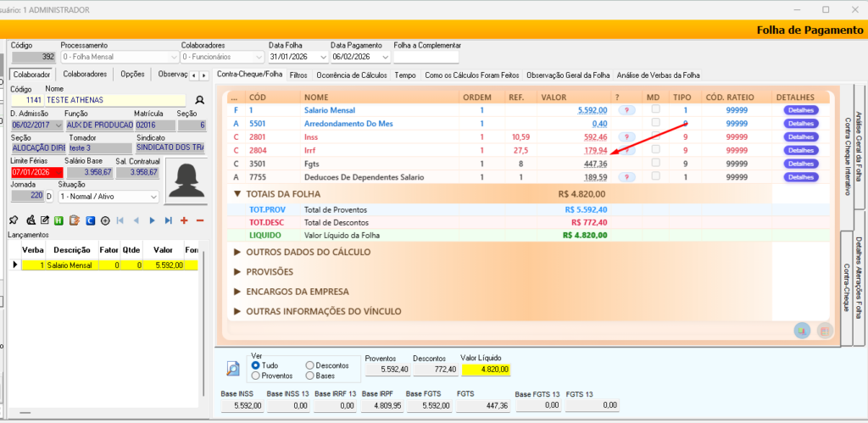Go to the next record with the arrow
Viewport: 868px width, 423px height.
(x=153, y=220)
